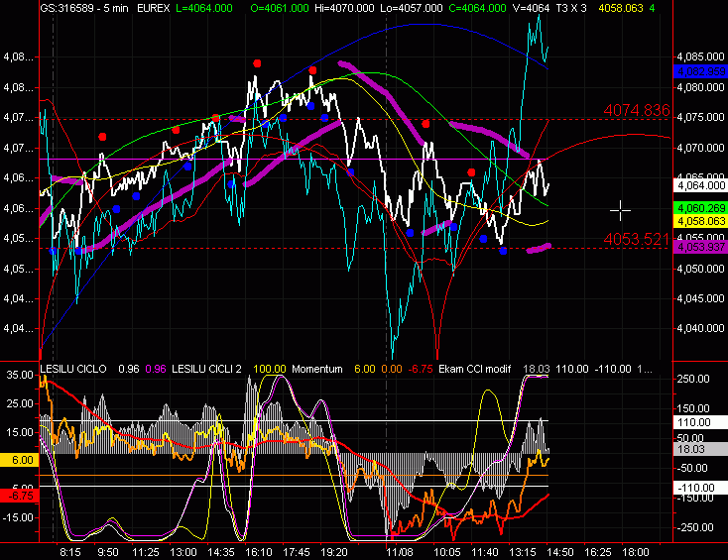The image size is (728, 560).
Task: Click the 14:35 time axis label
Action: [220, 550]
